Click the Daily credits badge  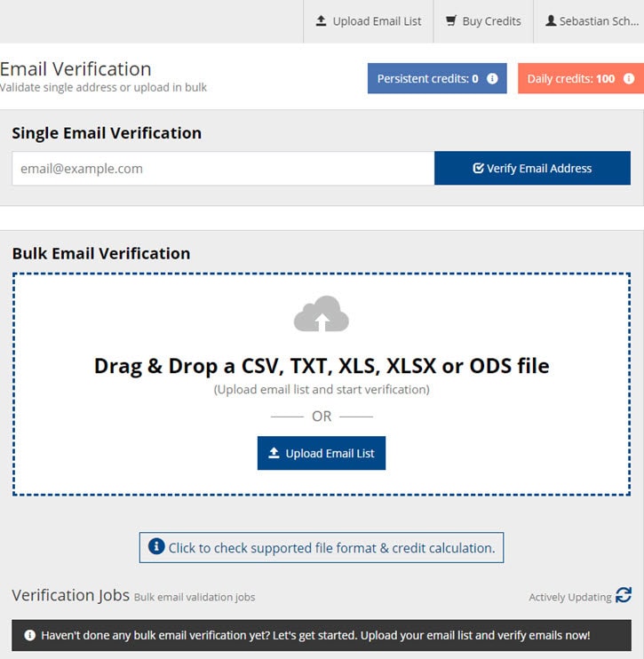point(571,79)
